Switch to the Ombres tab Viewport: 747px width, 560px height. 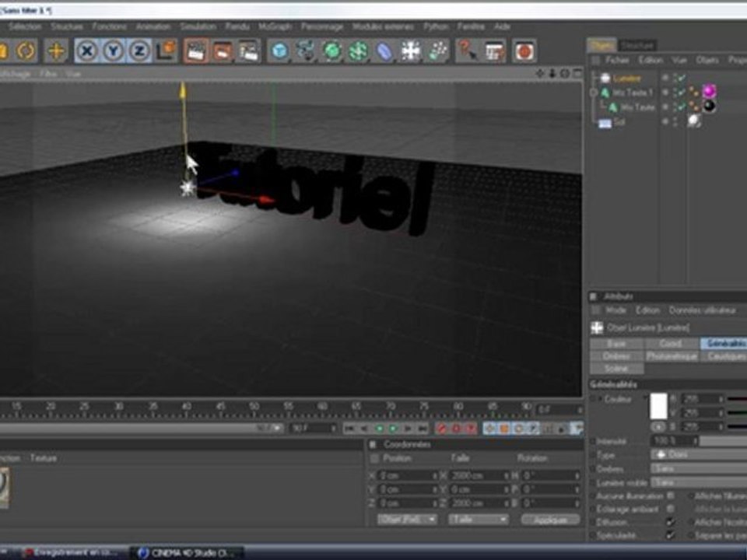pos(616,356)
